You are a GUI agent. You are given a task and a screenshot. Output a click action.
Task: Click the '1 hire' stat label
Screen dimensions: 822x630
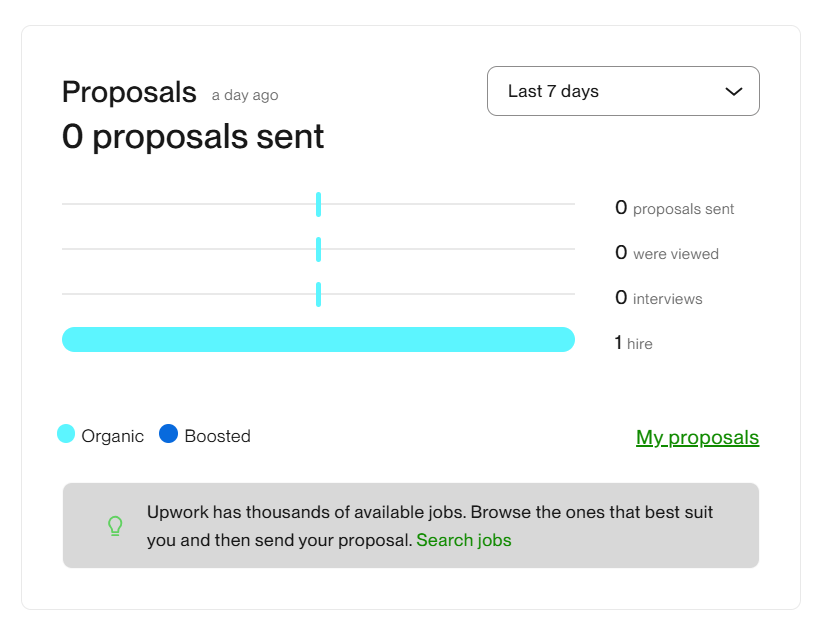pyautogui.click(x=633, y=343)
